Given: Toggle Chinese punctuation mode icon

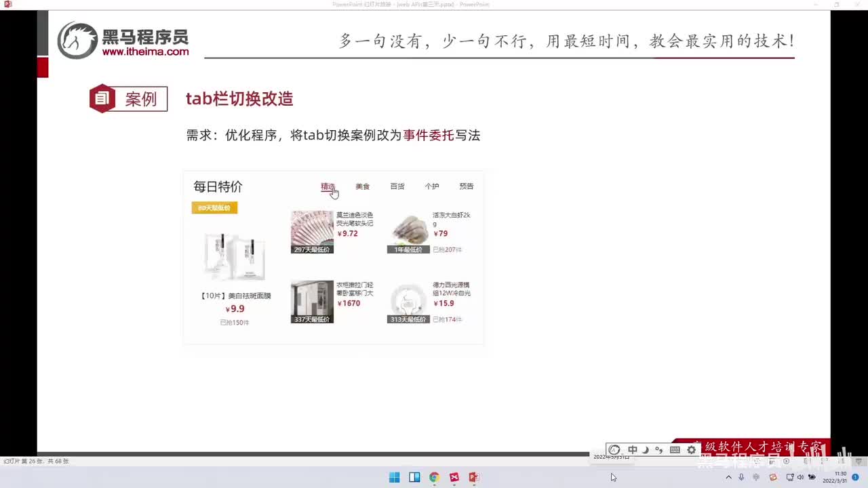Looking at the screenshot, I should (658, 449).
